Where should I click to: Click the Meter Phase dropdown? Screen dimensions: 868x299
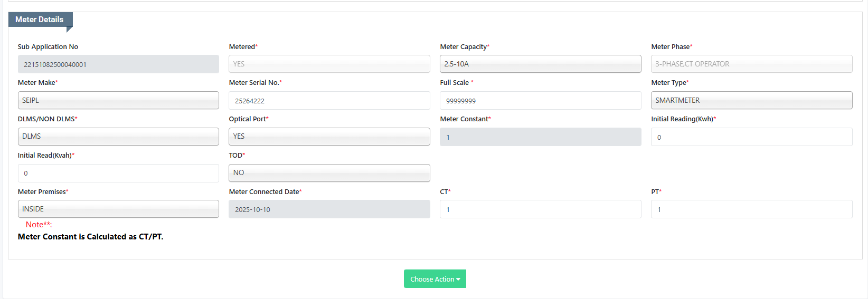pos(751,64)
